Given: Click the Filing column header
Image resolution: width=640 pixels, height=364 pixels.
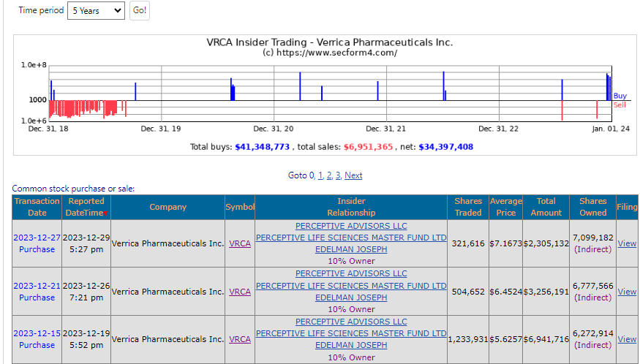Looking at the screenshot, I should (x=627, y=207).
